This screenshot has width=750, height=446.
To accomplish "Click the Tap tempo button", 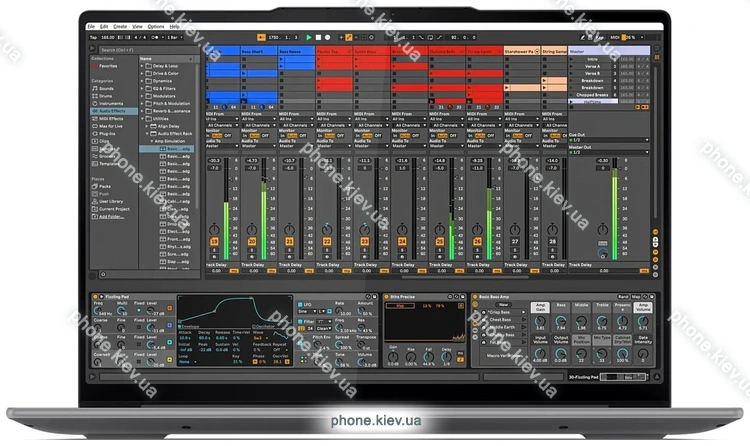I will pos(93,37).
